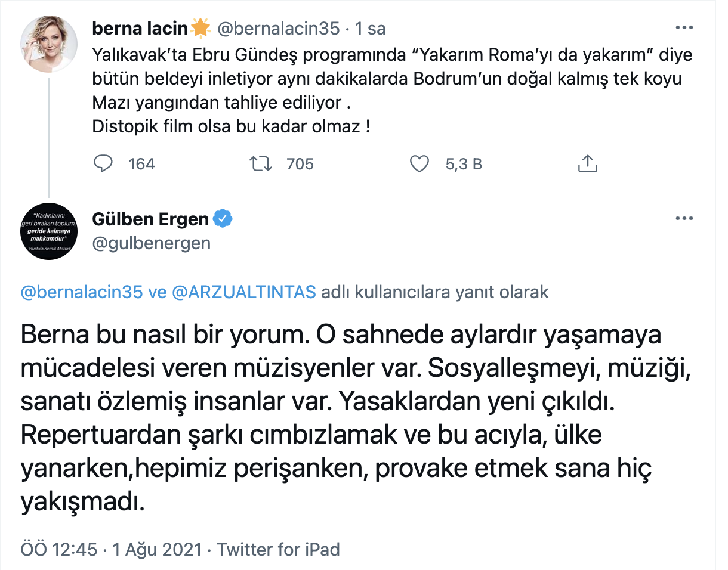This screenshot has height=570, width=728.
Task: Open the sun emoji beside berna lacin's name
Action: click(x=200, y=27)
